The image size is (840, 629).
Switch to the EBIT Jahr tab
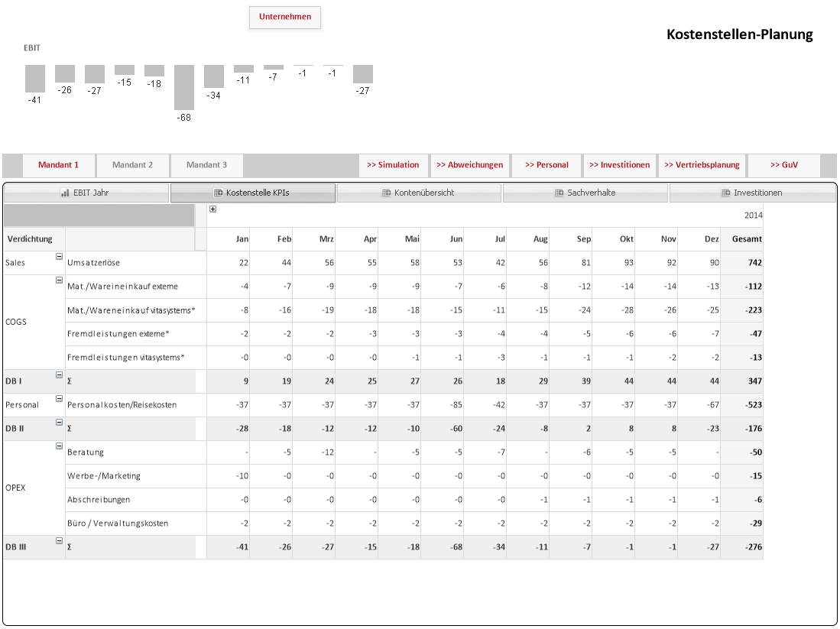pyautogui.click(x=86, y=193)
